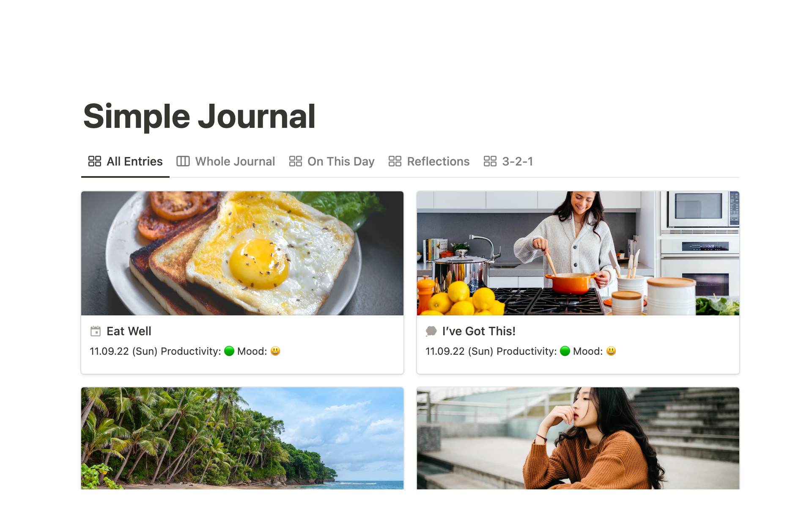
Task: Click the gallery icon beside On This Day
Action: point(296,161)
